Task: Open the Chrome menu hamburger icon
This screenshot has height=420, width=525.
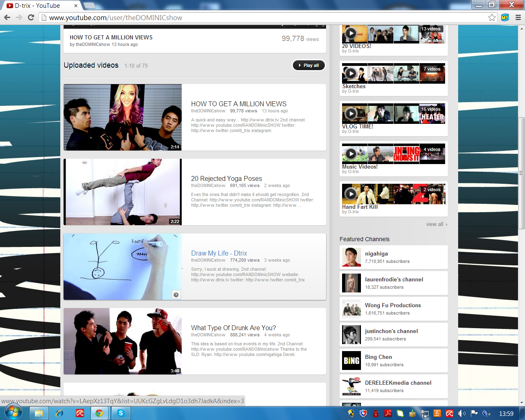Action: 518,17
